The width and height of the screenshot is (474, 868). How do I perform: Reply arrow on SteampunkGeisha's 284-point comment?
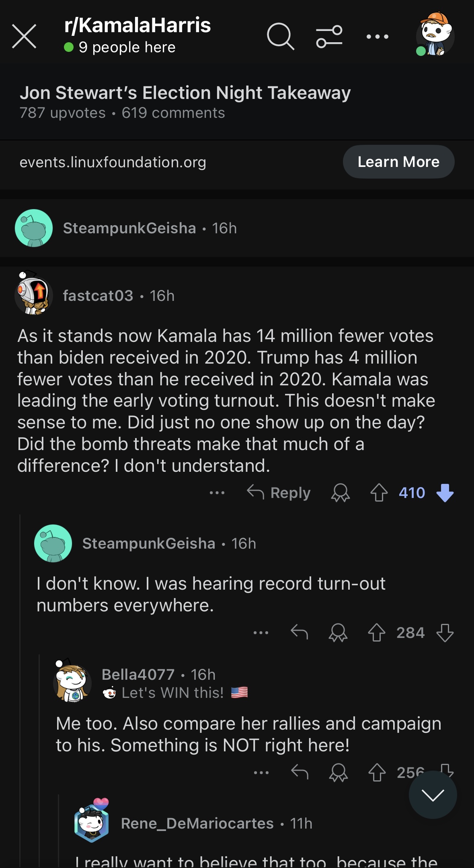coord(299,632)
